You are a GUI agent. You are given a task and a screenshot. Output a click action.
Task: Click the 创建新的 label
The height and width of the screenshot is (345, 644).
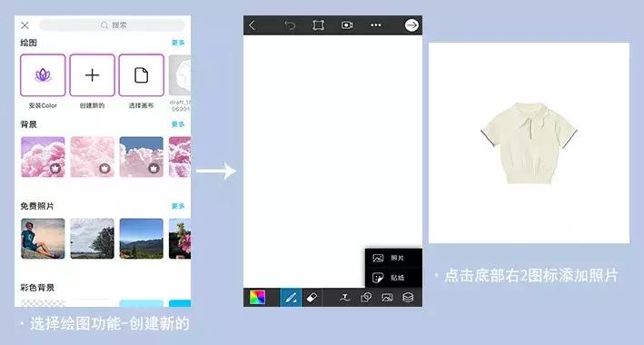(92, 105)
